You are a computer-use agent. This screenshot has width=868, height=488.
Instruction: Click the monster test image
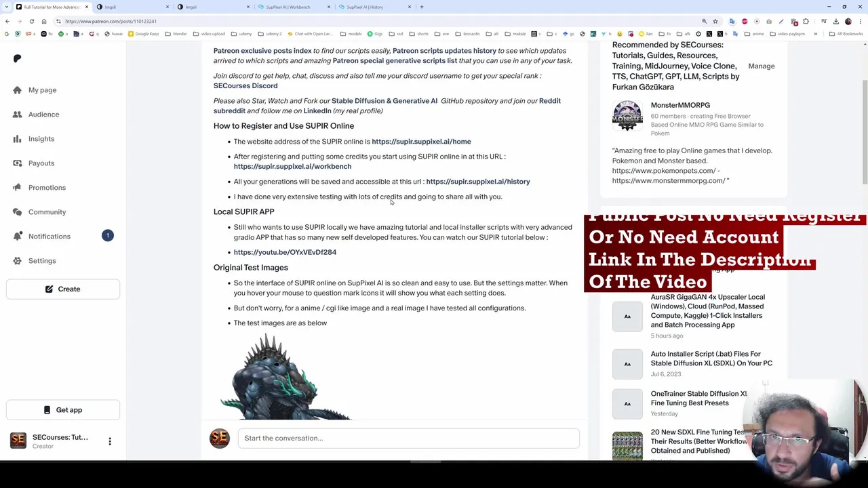tap(285, 376)
